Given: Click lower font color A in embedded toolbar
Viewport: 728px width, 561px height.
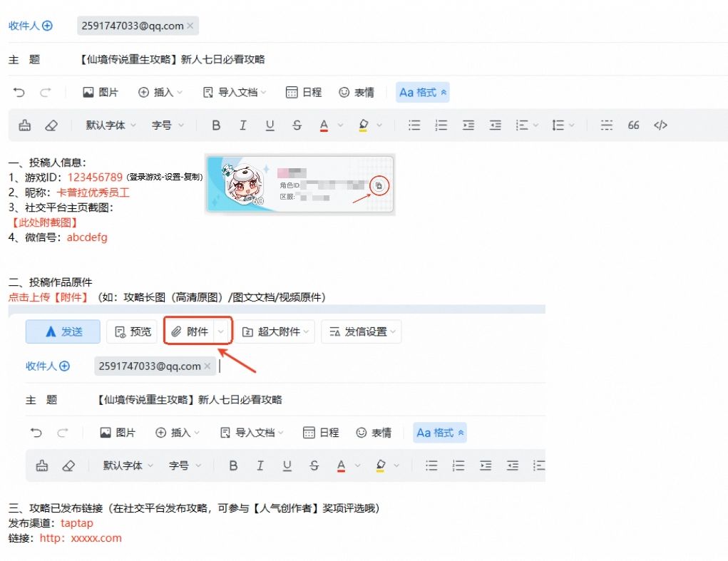Looking at the screenshot, I should pos(342,466).
